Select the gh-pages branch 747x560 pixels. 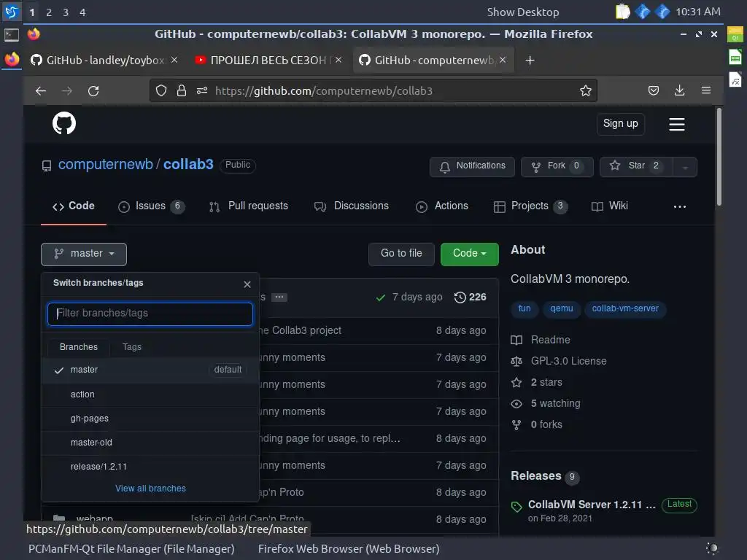(x=150, y=419)
